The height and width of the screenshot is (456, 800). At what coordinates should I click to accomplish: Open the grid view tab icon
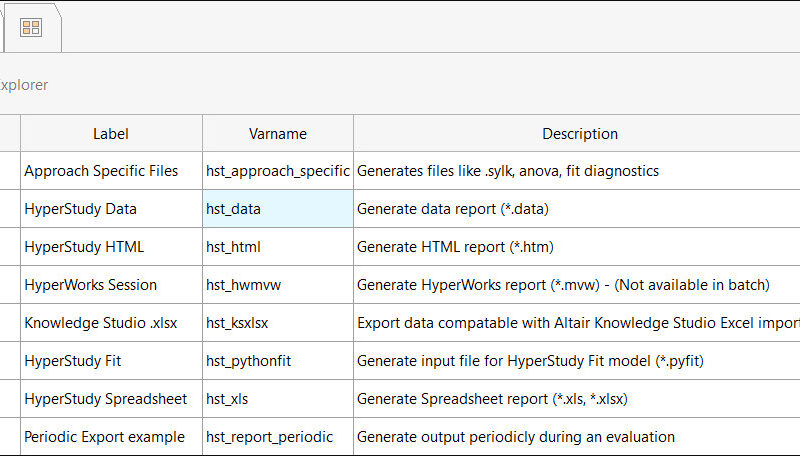tap(31, 28)
